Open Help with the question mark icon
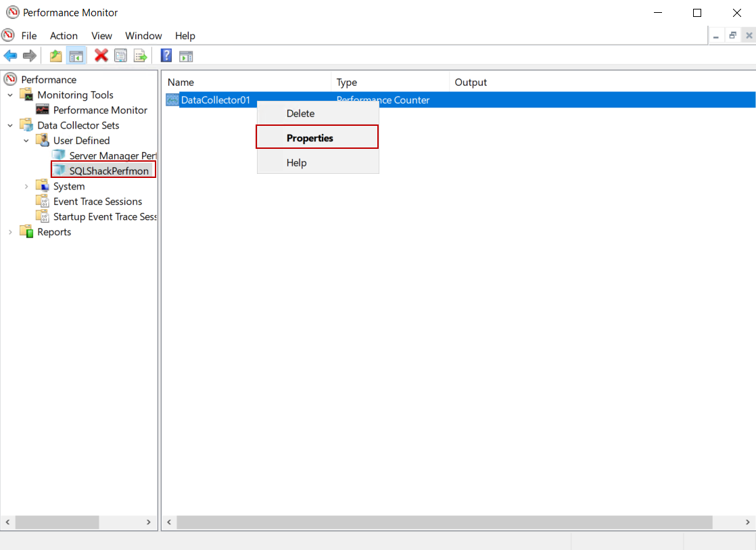The height and width of the screenshot is (550, 756). click(x=166, y=55)
